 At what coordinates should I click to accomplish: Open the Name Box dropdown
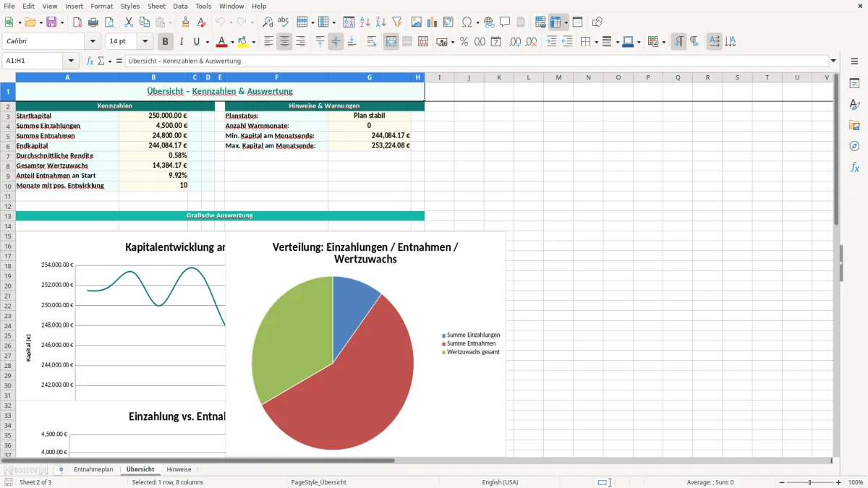click(71, 61)
